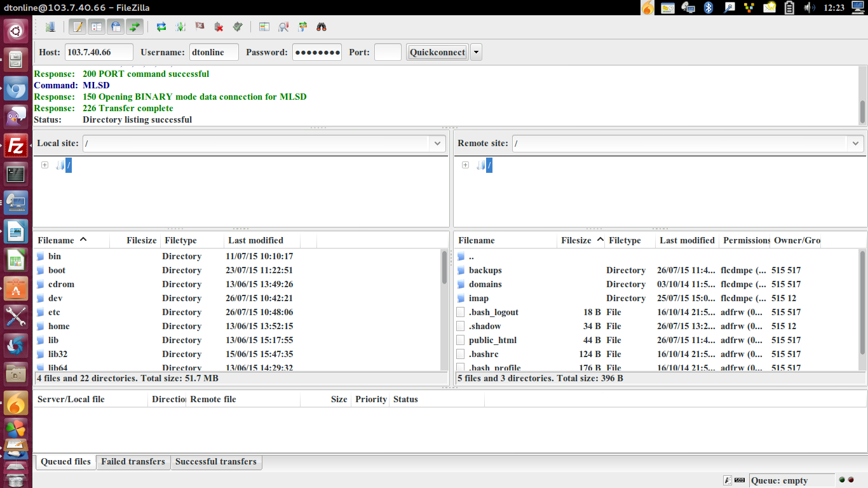Open the Ubuntu Dash from the launcher
The height and width of the screenshot is (488, 868).
click(x=16, y=30)
